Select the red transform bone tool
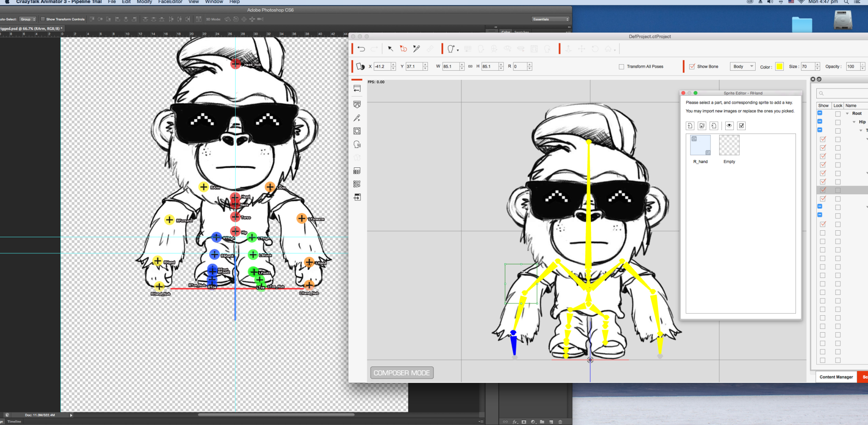Image resolution: width=868 pixels, height=425 pixels. click(403, 49)
